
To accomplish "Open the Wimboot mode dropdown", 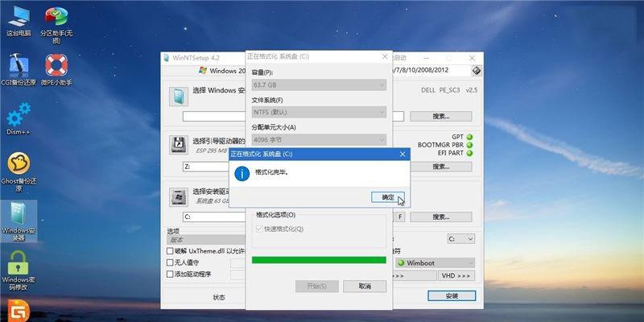I will pyautogui.click(x=435, y=263).
